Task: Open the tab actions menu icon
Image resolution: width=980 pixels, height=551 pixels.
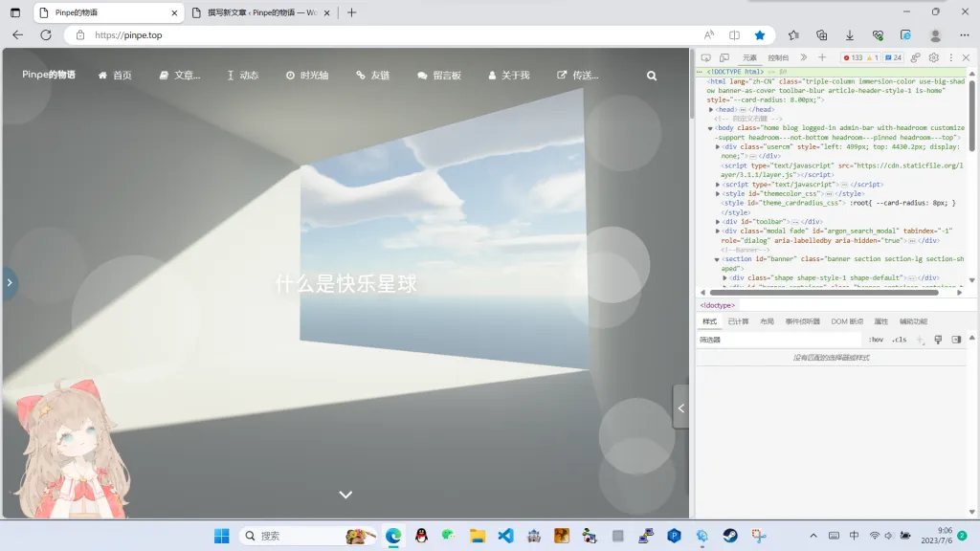Action: click(15, 12)
